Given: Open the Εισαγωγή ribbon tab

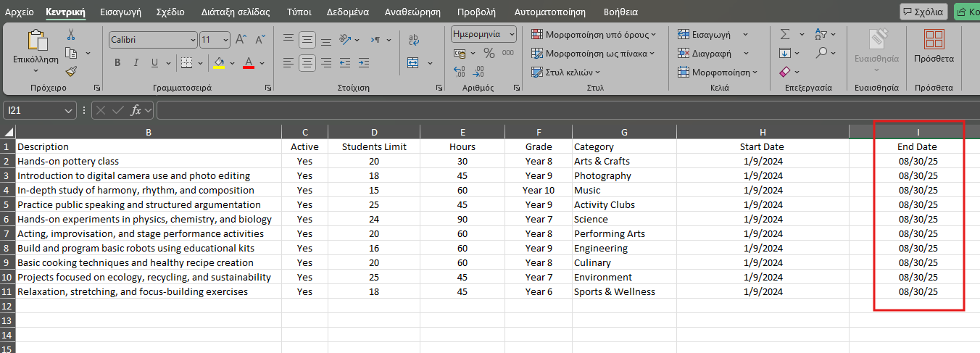Looking at the screenshot, I should pyautogui.click(x=120, y=12).
